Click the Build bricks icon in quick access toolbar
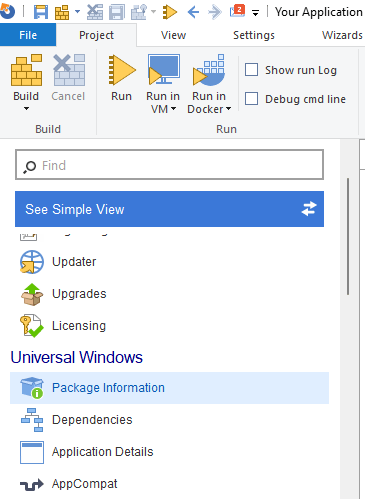The image size is (365, 499). (62, 12)
